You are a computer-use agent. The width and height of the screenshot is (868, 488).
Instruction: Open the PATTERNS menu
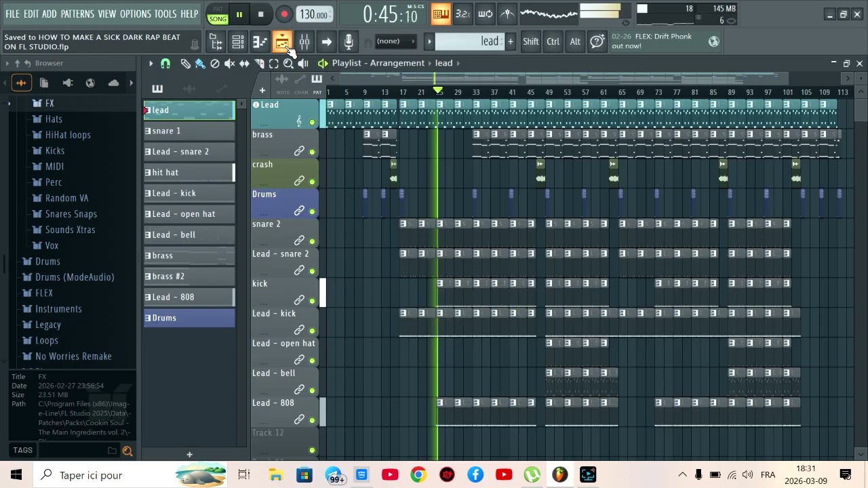[x=77, y=14]
